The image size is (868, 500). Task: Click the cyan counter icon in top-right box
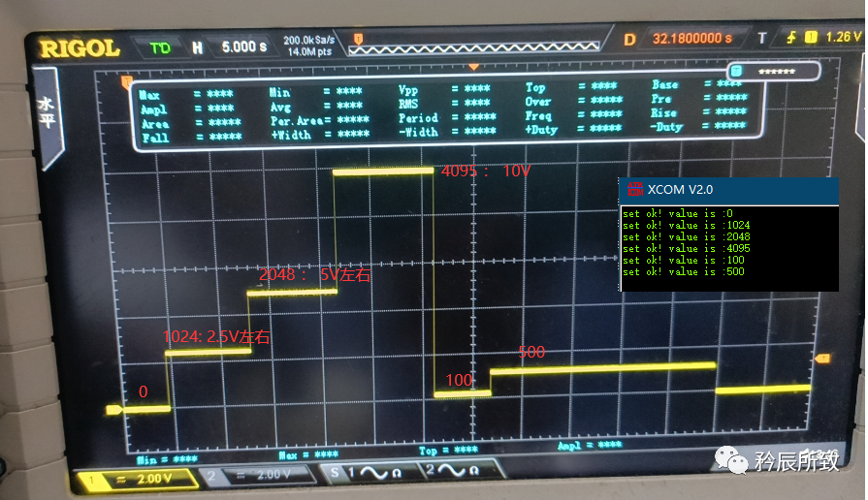point(737,72)
